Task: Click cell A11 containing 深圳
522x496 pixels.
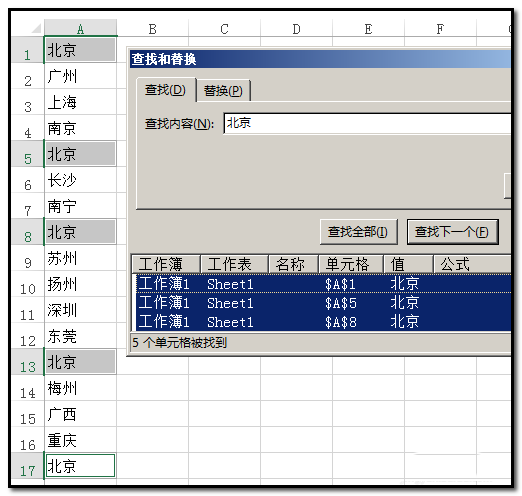Action: 80,310
